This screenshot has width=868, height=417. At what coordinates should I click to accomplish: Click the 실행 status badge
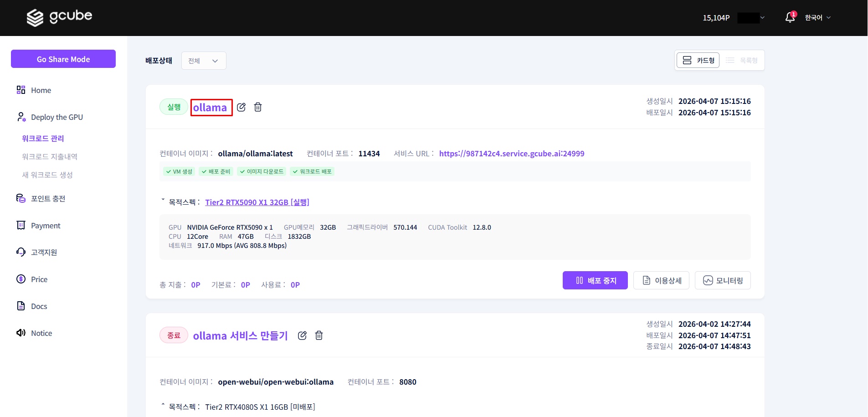[x=174, y=107]
